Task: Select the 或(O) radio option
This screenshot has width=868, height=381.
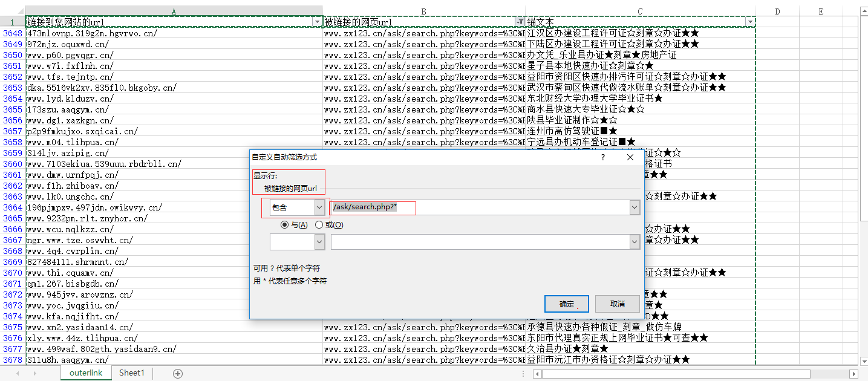Action: [319, 225]
